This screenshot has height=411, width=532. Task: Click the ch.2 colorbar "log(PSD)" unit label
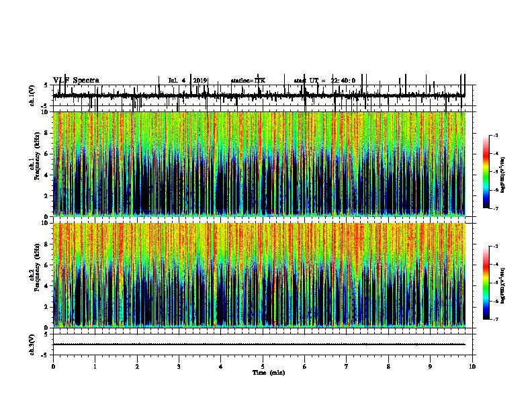click(x=503, y=286)
